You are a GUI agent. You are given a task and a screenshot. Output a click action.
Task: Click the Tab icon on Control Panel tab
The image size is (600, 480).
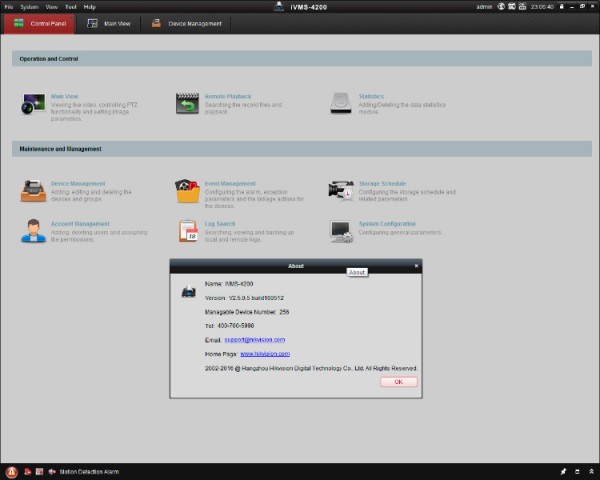(18, 23)
